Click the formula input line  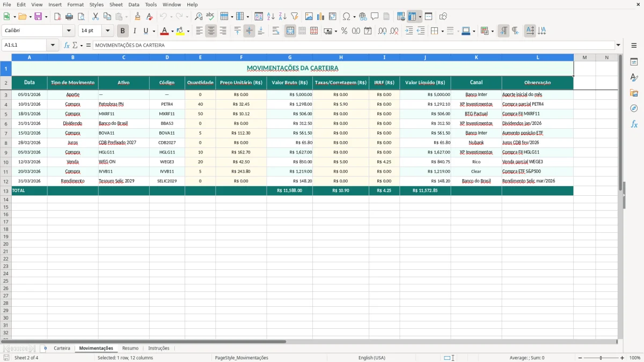pos(354,46)
